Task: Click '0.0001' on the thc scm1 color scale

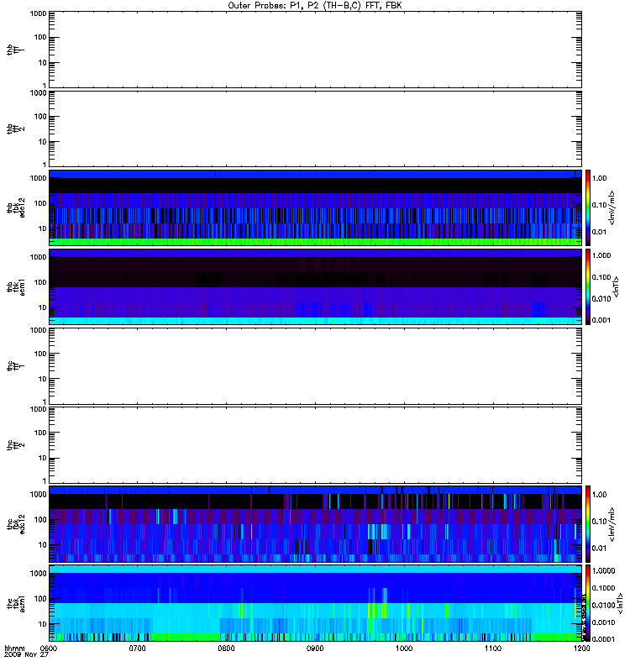Action: pyautogui.click(x=603, y=639)
